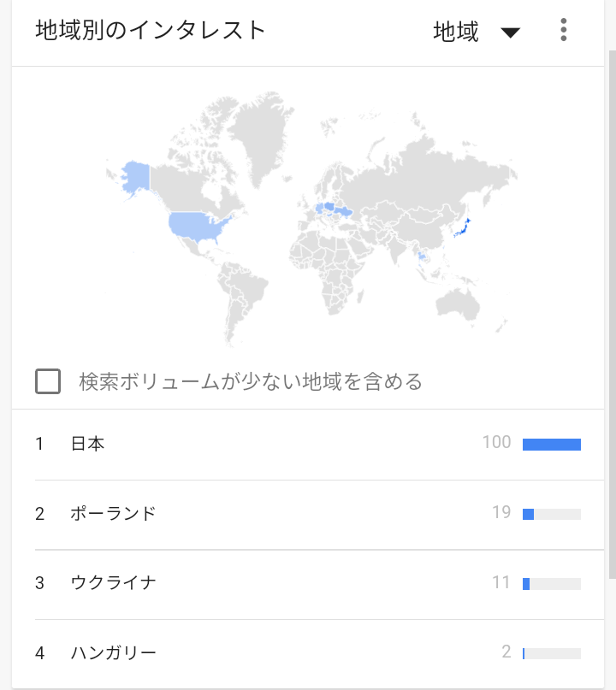Select ポーランド in the region list

click(113, 514)
